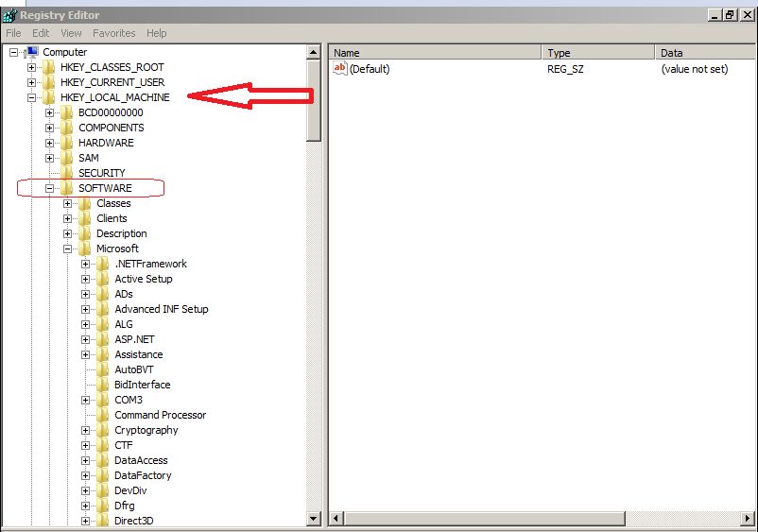Click tree pane scroll down arrow
Viewport: 758px width, 532px height.
[x=314, y=519]
